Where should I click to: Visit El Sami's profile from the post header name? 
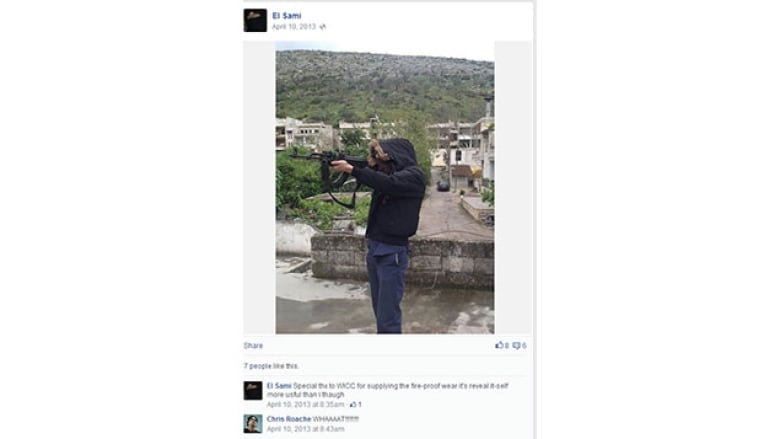(287, 16)
